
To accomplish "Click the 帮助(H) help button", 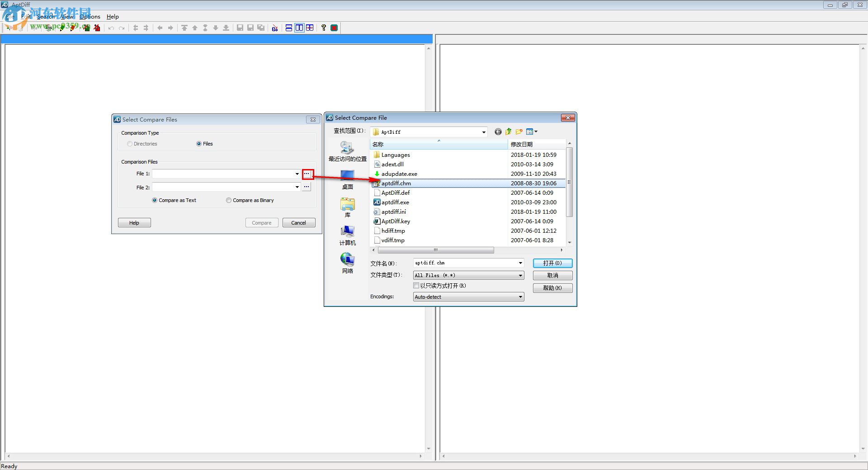I will click(x=552, y=288).
